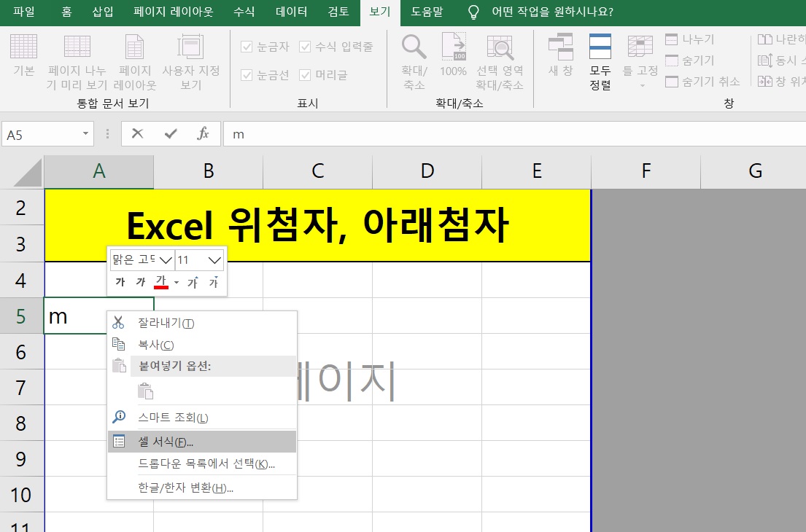This screenshot has width=806, height=532.
Task: Toggle the 머리글 headings checkbox
Action: (x=305, y=75)
